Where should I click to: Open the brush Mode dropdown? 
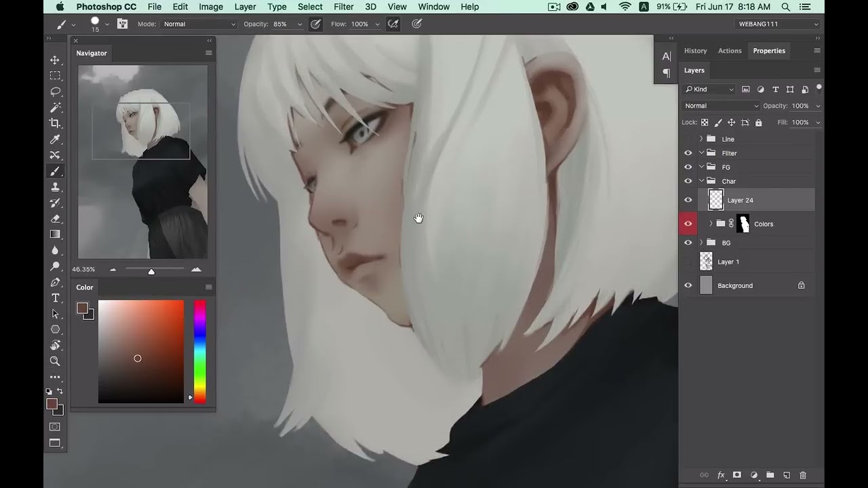pos(199,24)
